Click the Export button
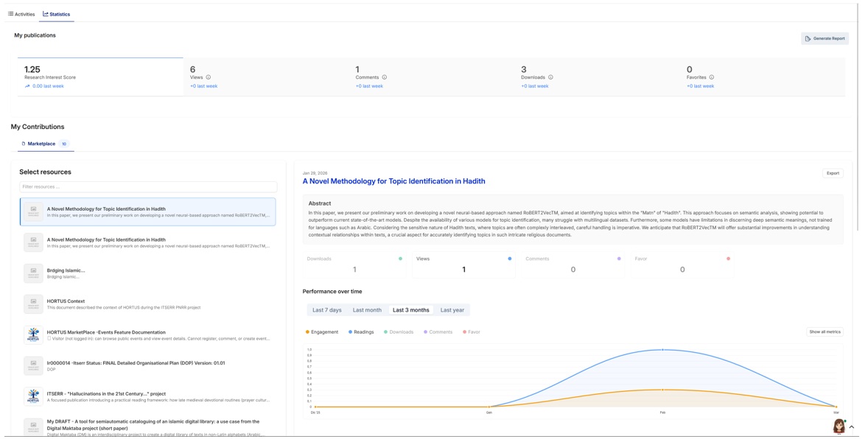This screenshot has height=439, width=868. (x=833, y=173)
